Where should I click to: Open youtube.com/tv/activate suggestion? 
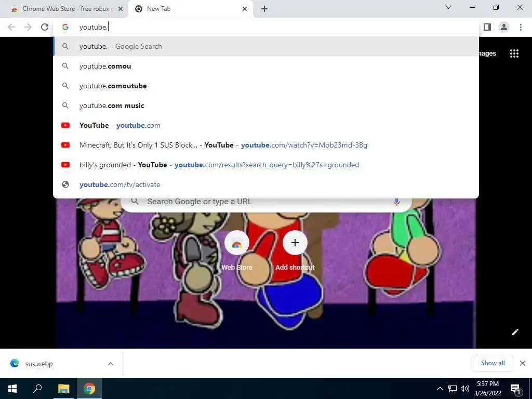point(266,184)
